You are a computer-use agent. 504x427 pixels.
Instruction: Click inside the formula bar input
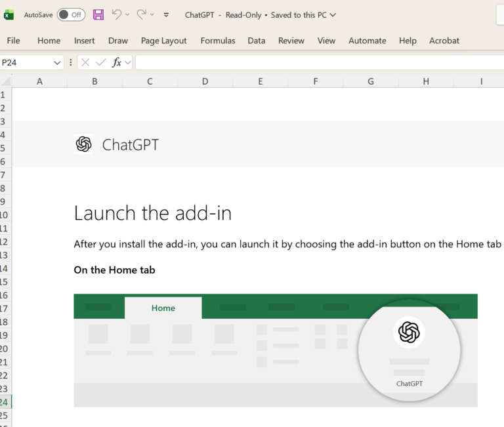(x=320, y=62)
